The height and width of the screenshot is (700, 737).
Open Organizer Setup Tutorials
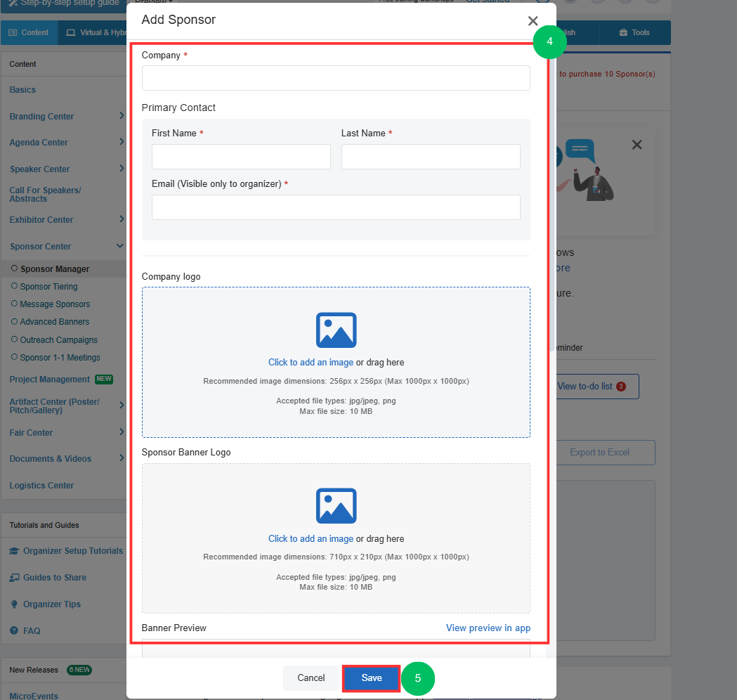(73, 551)
